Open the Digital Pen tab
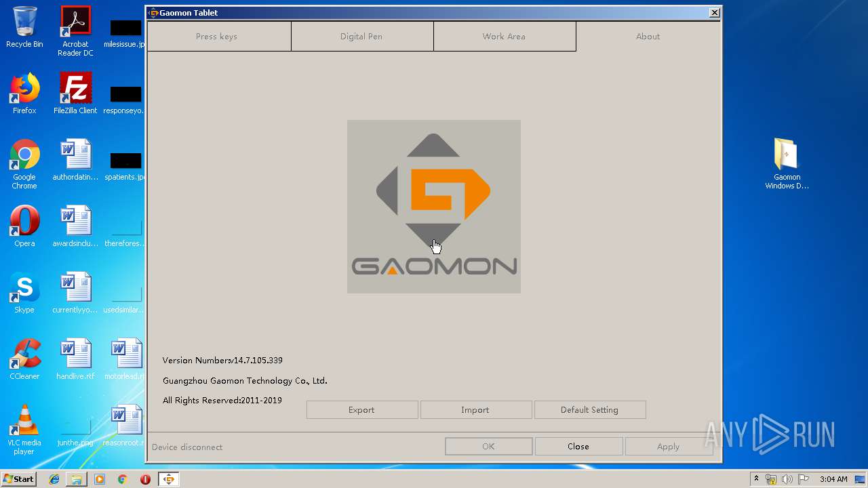Viewport: 868px width, 488px height. pos(362,37)
